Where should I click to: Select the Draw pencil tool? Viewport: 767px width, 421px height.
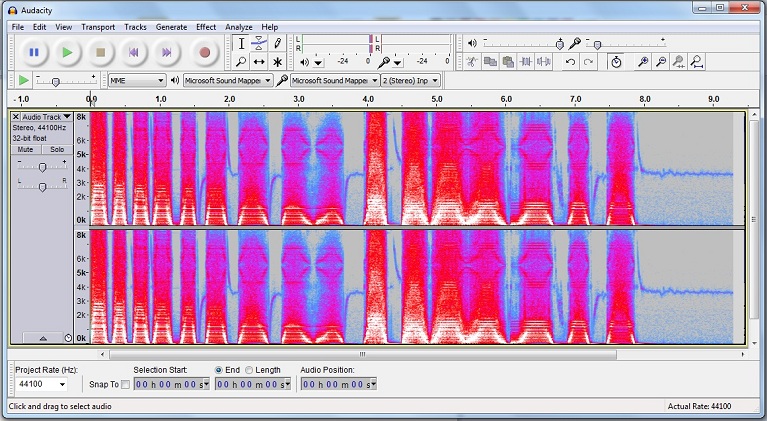point(277,44)
